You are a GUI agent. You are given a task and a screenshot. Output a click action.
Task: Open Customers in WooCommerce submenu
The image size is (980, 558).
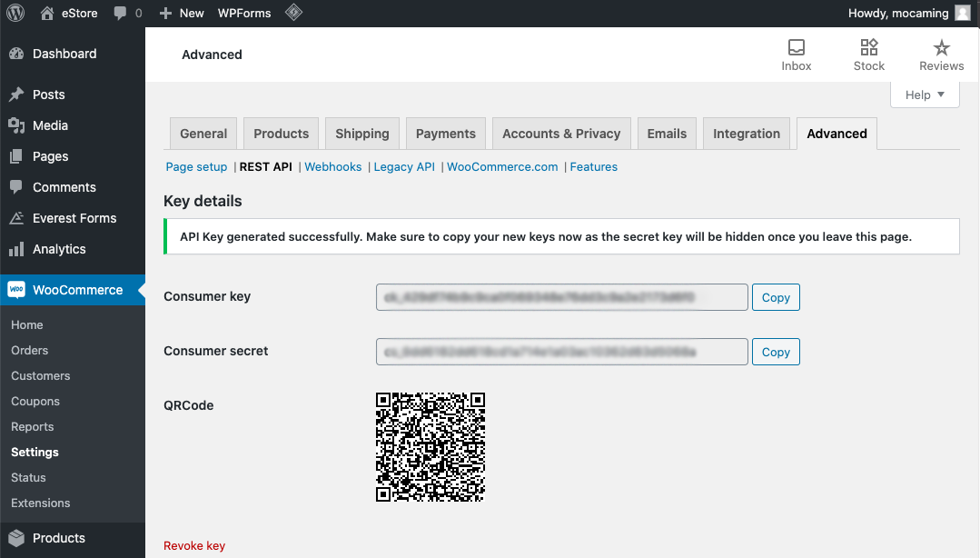41,376
